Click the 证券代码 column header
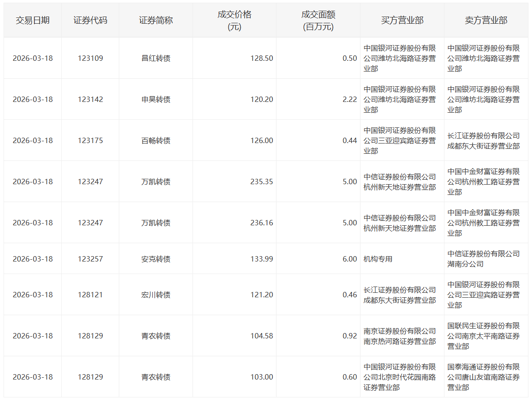This screenshot has width=532, height=401. click(x=90, y=21)
